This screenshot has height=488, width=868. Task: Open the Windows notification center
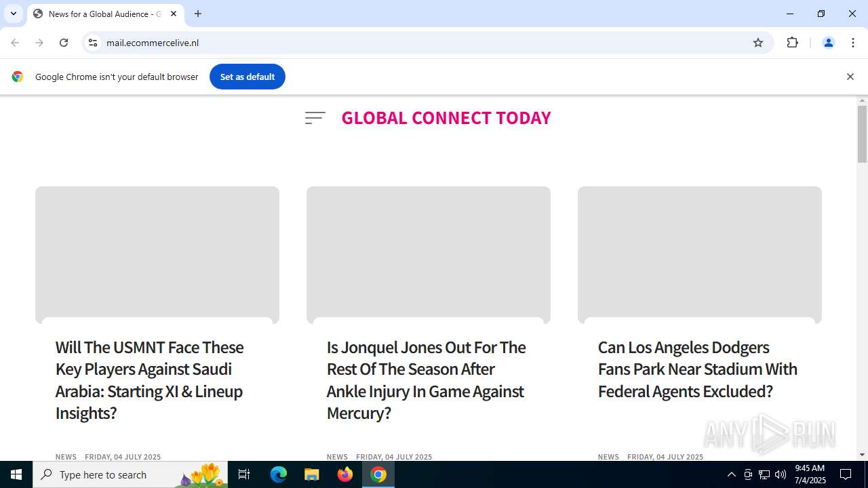coord(846,474)
